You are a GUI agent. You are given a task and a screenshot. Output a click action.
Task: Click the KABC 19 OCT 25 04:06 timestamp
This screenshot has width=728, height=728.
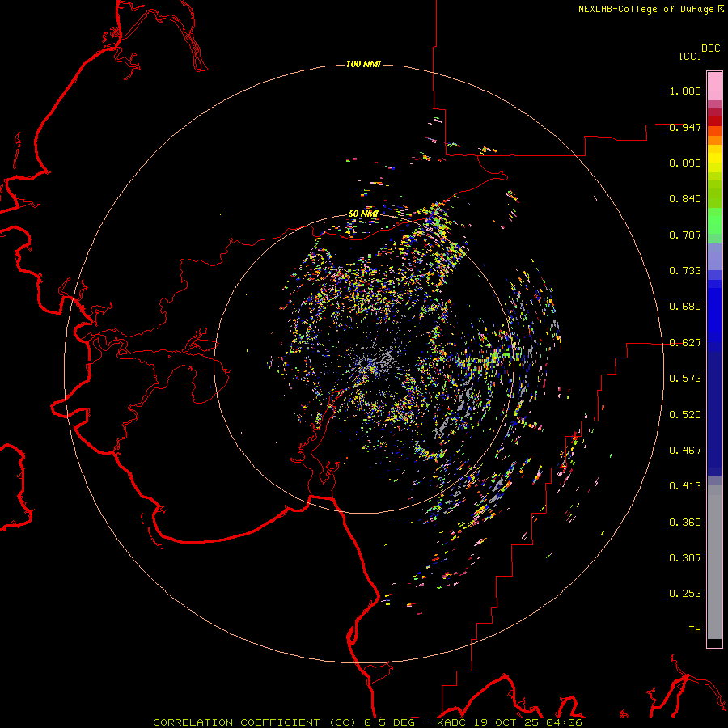click(510, 722)
